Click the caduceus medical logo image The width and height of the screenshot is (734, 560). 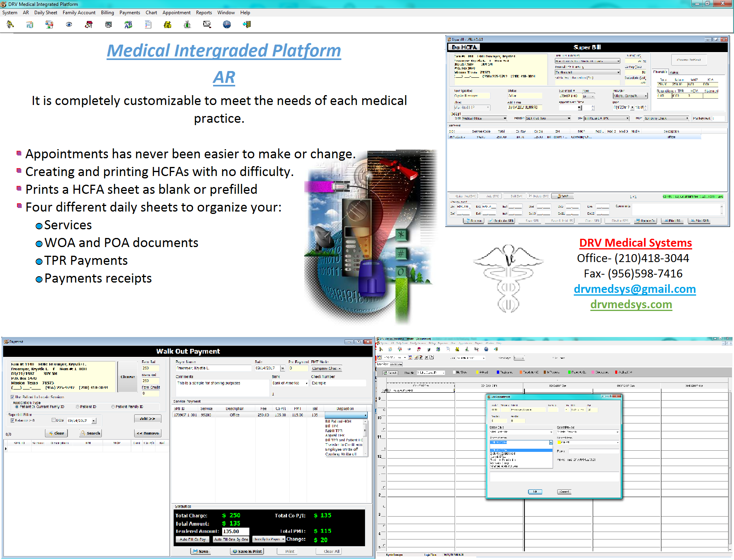tap(508, 279)
